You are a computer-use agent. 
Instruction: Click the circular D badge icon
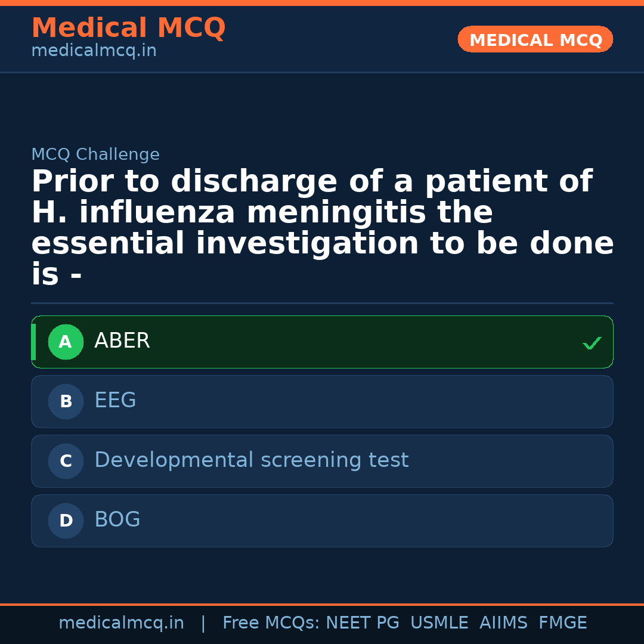[x=66, y=521]
